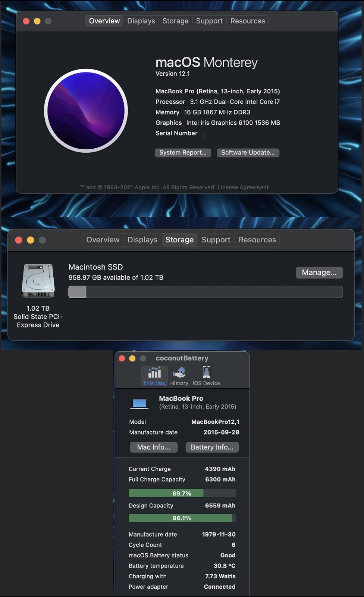Click 'Solid State PCI-Express Drive' label
Image resolution: width=364 pixels, height=597 pixels.
pyautogui.click(x=38, y=321)
